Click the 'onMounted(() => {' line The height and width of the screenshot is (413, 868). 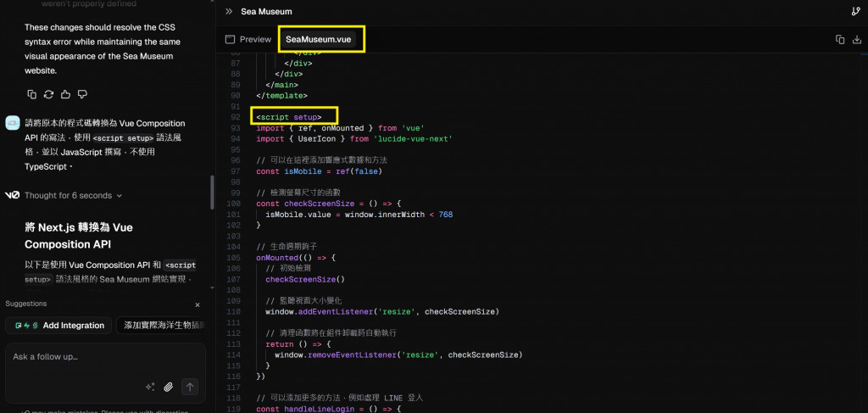296,258
